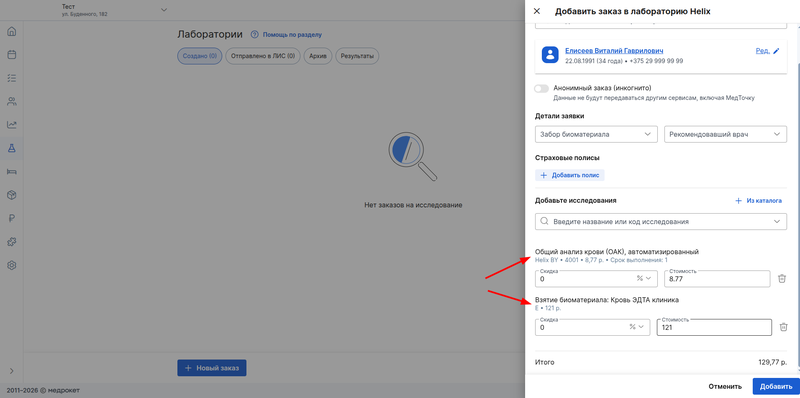Click the Стоимость field with 8.77
Image resolution: width=800 pixels, height=398 pixels.
717,279
